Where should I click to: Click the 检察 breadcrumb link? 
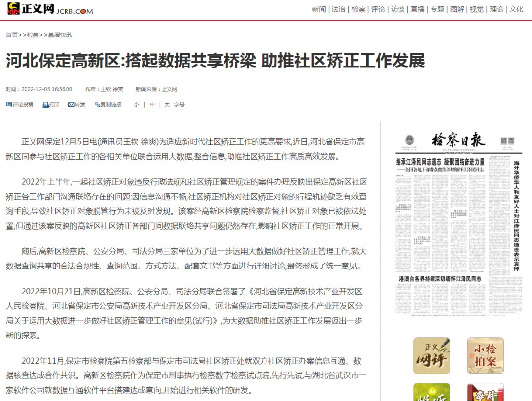[33, 35]
